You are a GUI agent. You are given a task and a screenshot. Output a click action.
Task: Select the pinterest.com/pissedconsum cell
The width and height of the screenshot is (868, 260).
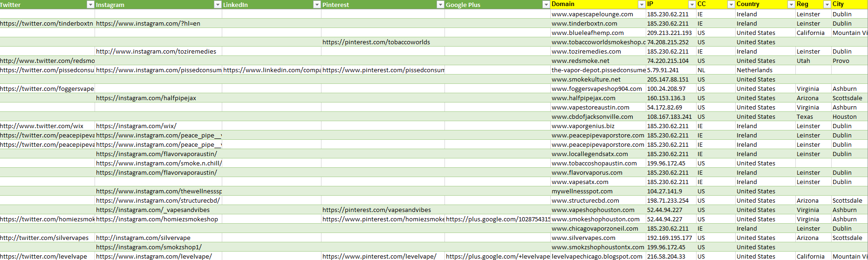(x=383, y=70)
